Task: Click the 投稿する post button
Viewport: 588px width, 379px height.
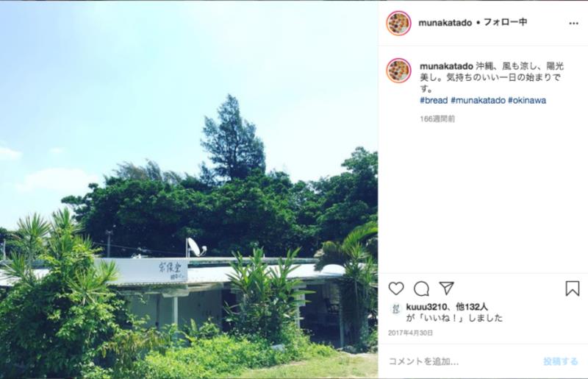Action: 561,361
